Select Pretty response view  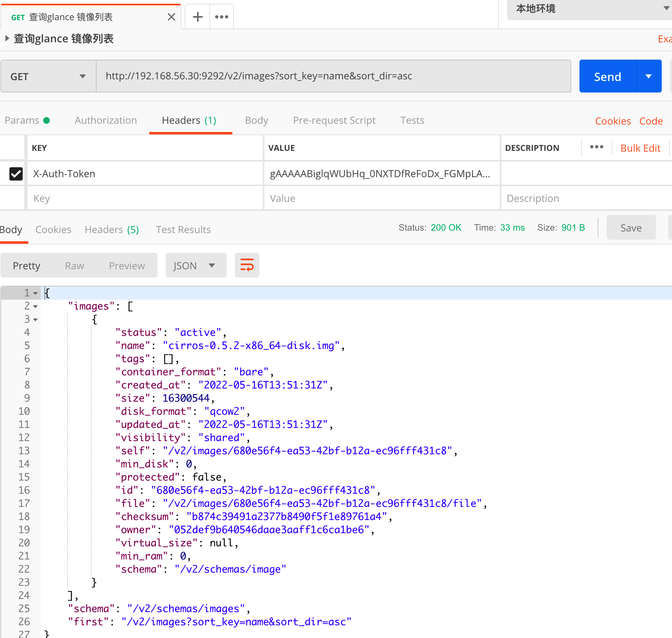27,266
